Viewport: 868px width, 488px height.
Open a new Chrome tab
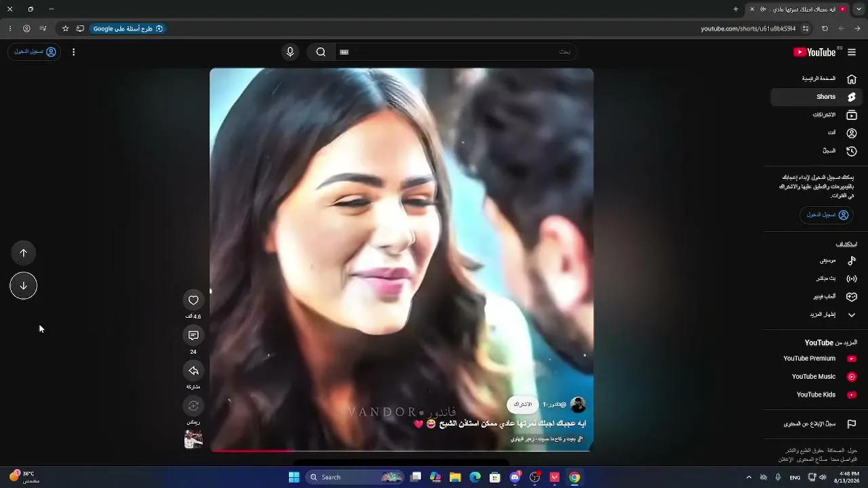click(x=736, y=9)
